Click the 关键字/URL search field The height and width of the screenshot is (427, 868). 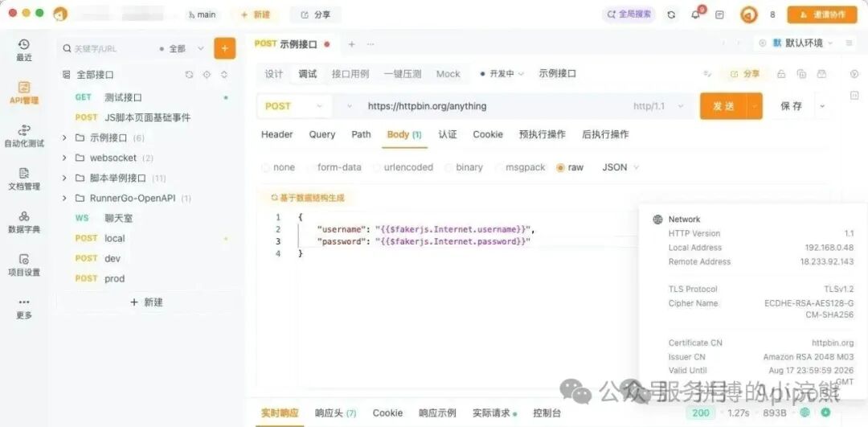(x=107, y=49)
